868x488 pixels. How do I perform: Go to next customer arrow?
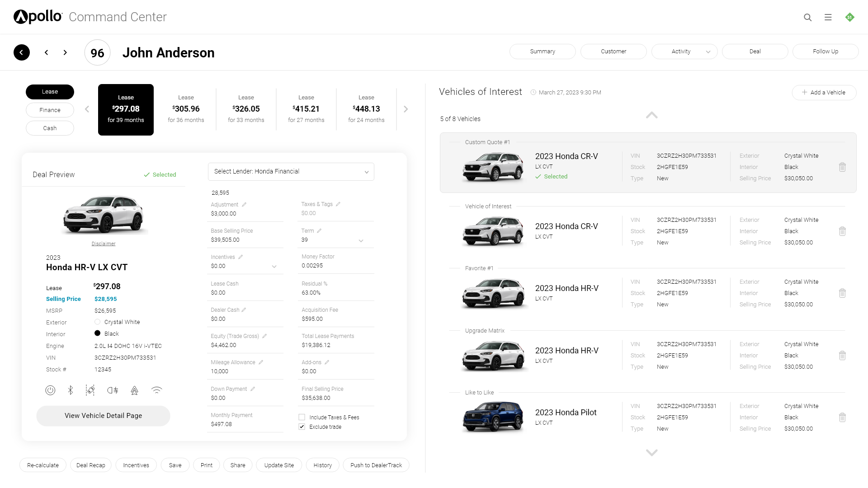pos(65,52)
